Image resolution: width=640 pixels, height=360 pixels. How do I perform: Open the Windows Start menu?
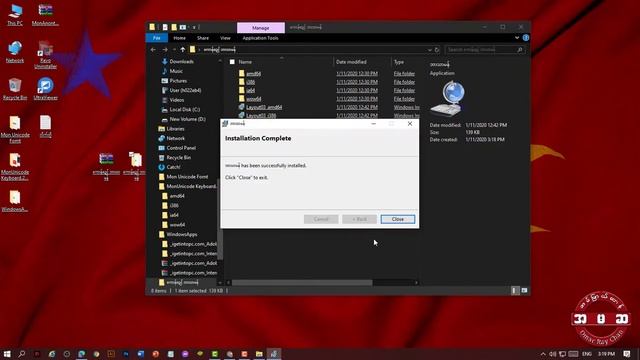click(x=7, y=354)
